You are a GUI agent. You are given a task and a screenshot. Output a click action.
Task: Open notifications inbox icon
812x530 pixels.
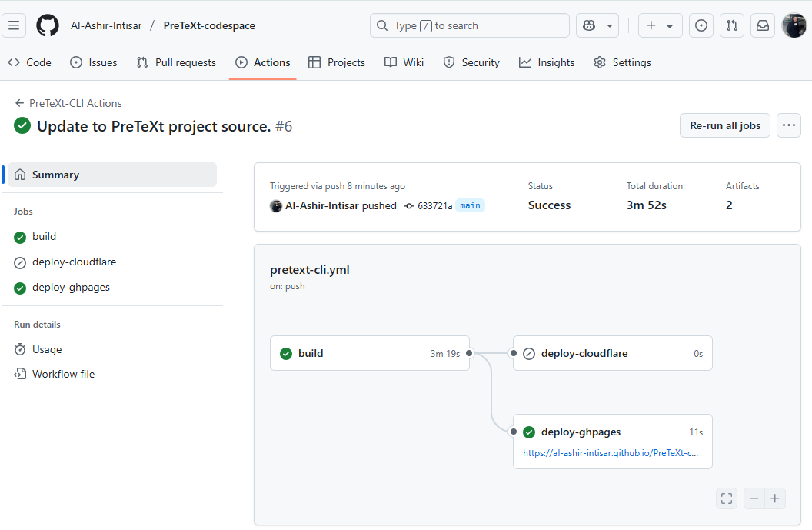click(x=763, y=25)
